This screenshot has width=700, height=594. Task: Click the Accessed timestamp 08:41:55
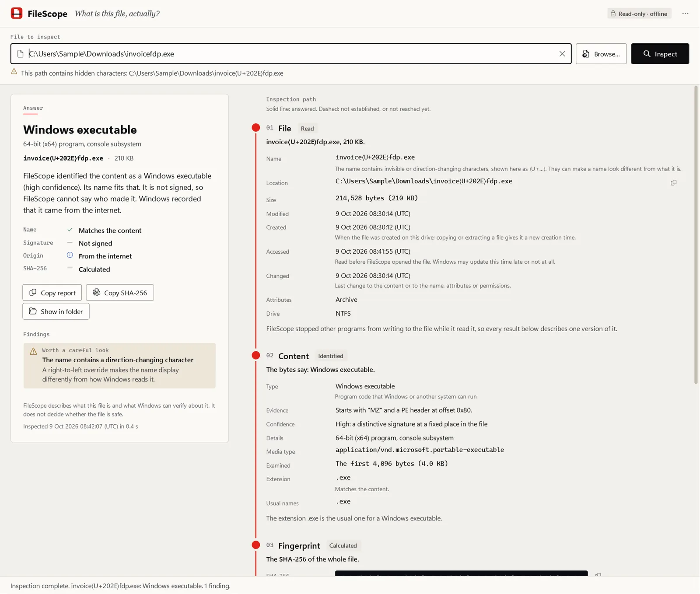point(373,252)
